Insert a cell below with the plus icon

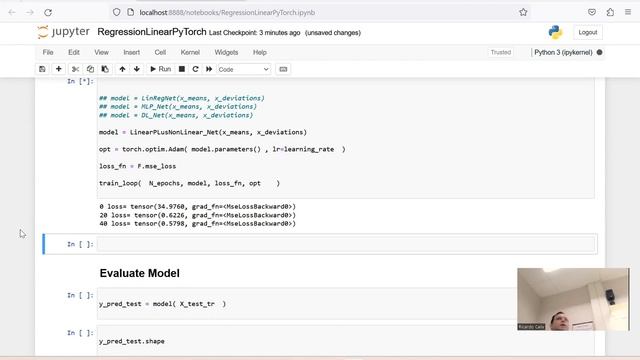(58, 69)
